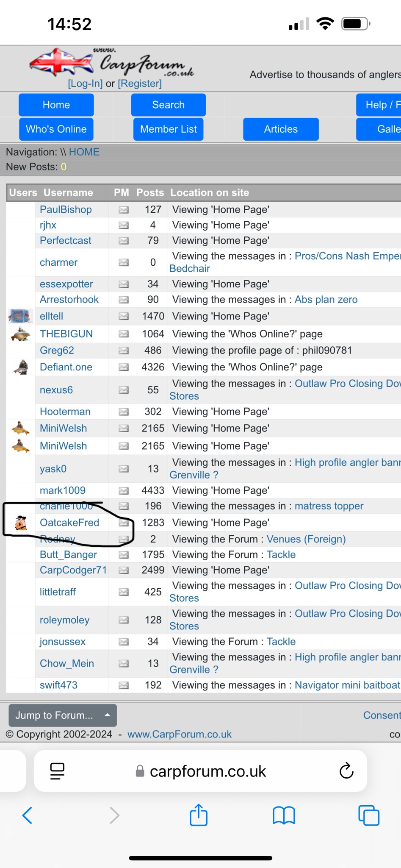
Task: Tap the Safari back arrow
Action: click(x=28, y=815)
